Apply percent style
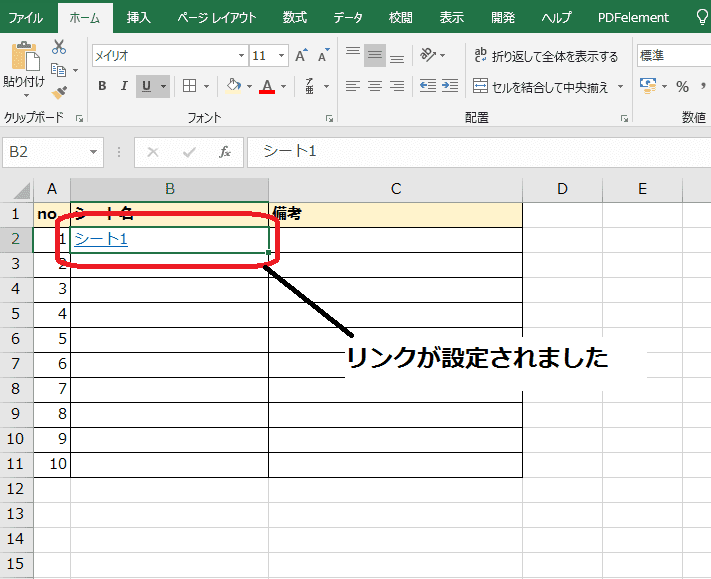Screen dimensions: 711x579 (x=682, y=86)
